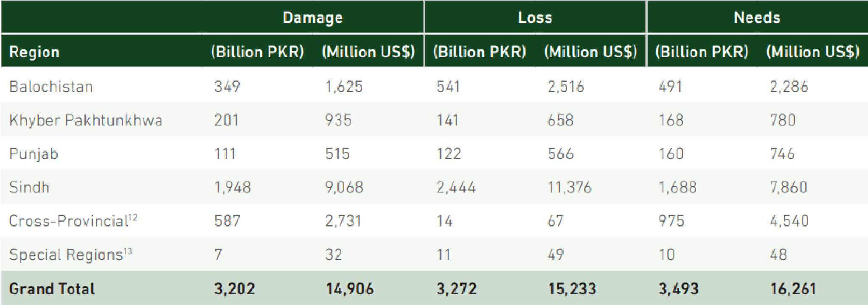Screen dimensions: 868x307
Task: Click the Needs column group header
Action: [757, 17]
